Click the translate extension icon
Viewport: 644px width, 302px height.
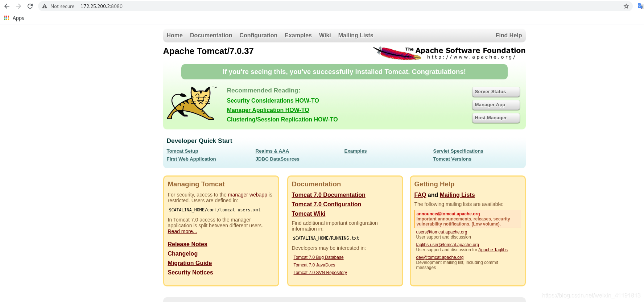tap(640, 6)
